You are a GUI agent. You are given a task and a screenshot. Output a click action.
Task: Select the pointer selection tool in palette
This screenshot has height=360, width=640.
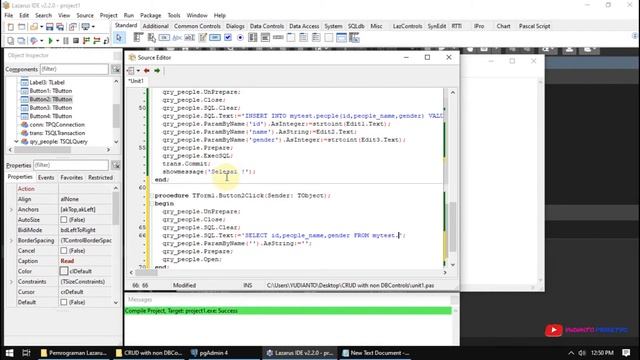[x=119, y=38]
